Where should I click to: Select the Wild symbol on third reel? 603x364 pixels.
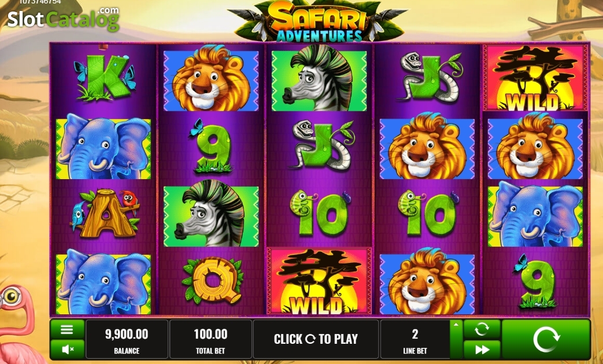tap(319, 281)
